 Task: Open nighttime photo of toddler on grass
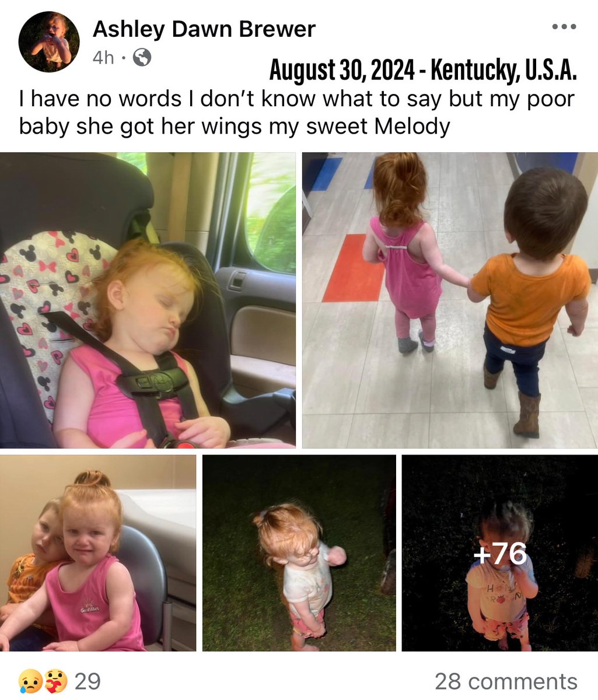(299, 553)
